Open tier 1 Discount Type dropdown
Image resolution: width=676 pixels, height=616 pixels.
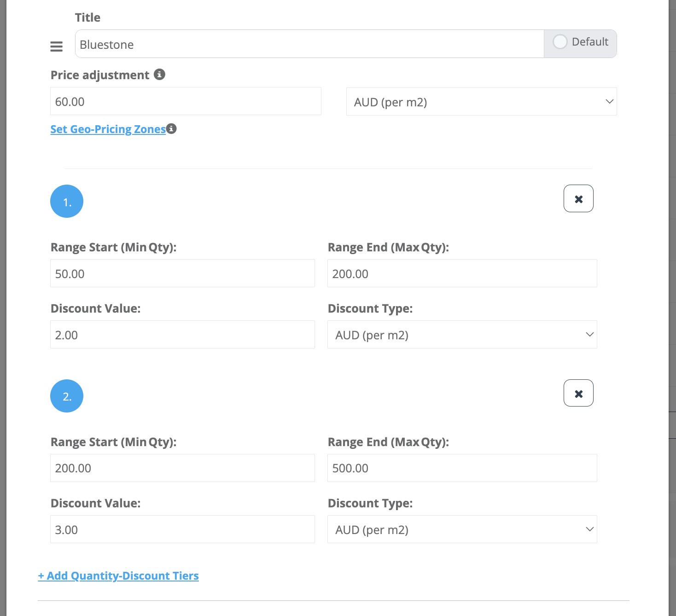(x=462, y=335)
